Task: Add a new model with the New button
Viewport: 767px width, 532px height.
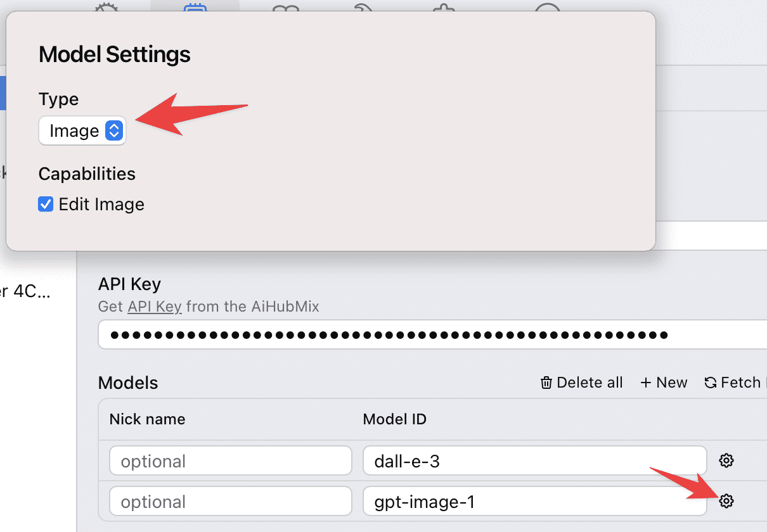Action: [664, 383]
